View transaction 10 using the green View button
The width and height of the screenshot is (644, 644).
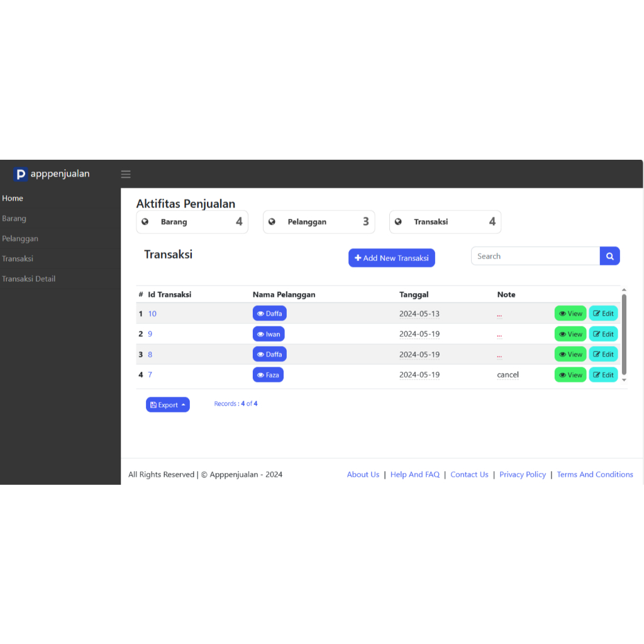point(570,313)
